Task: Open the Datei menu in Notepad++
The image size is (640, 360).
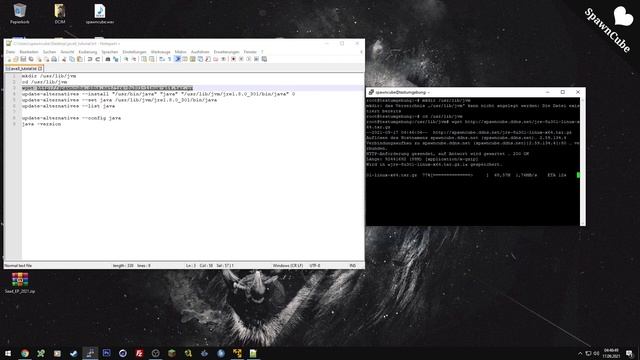Action: point(10,52)
